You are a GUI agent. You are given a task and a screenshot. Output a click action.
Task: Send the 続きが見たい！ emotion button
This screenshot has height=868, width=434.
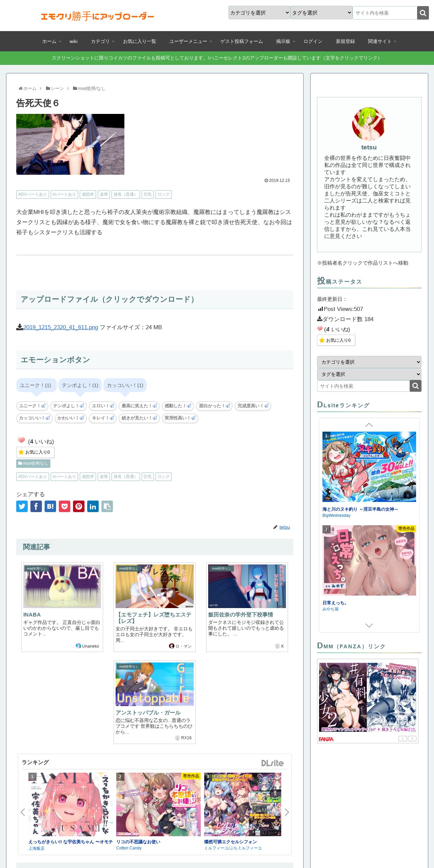coord(139,418)
